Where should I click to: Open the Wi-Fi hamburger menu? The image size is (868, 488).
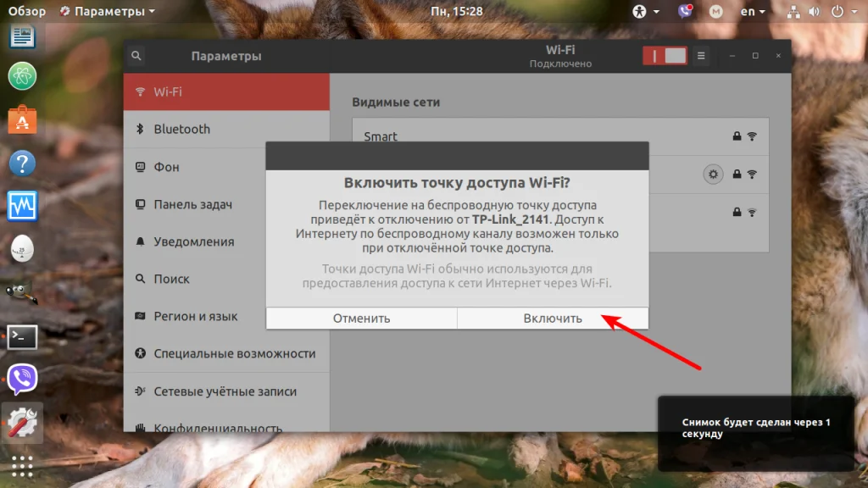pyautogui.click(x=701, y=56)
